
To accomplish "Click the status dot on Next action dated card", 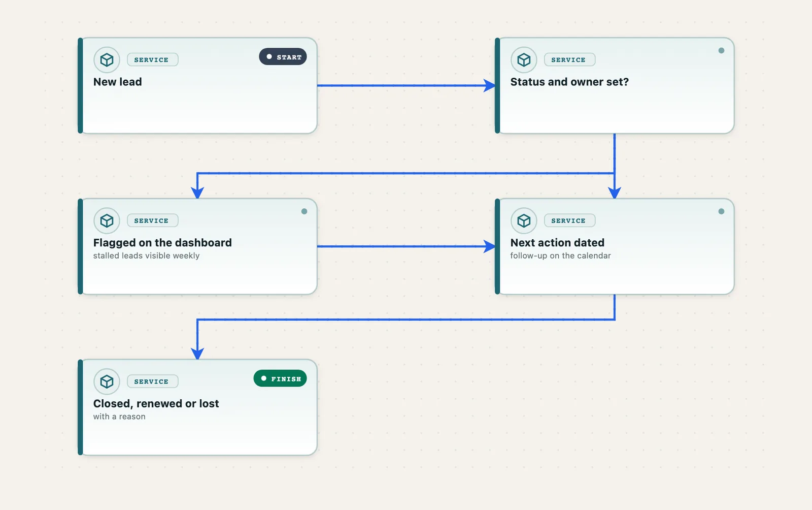I will tap(721, 211).
